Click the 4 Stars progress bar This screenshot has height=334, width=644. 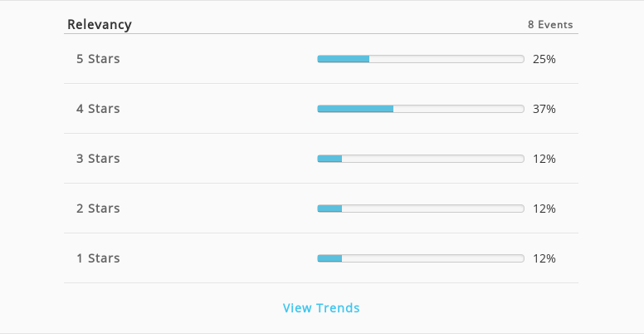(x=421, y=109)
